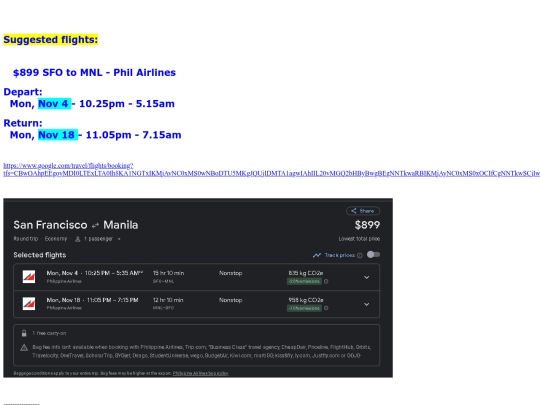Viewport: 540px width, 405px height.
Task: Click the 'Depart:' label
Action: (23, 92)
